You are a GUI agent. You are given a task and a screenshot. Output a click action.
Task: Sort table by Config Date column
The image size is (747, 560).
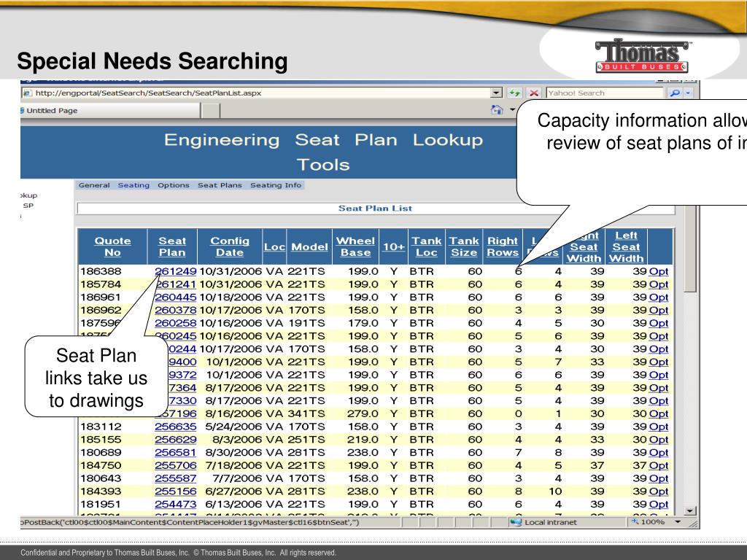(230, 246)
